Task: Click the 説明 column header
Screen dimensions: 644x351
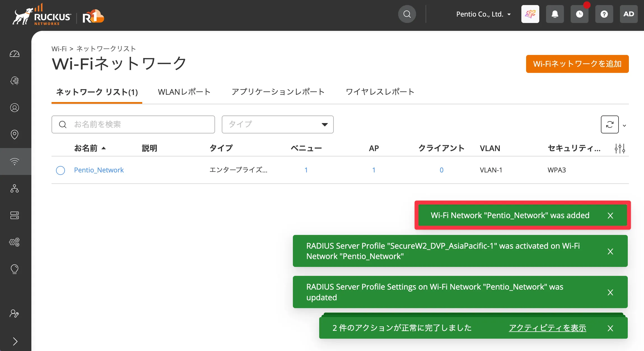Action: (150, 148)
